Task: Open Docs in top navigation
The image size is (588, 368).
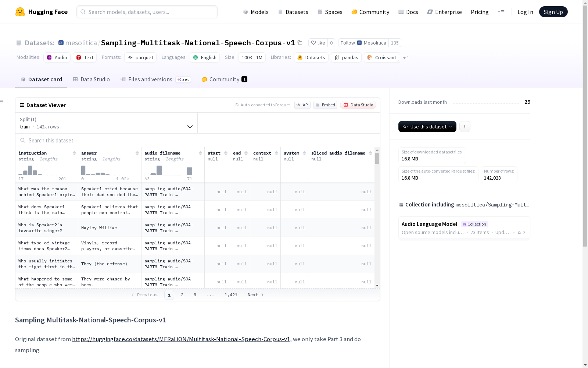Action: pos(408,12)
